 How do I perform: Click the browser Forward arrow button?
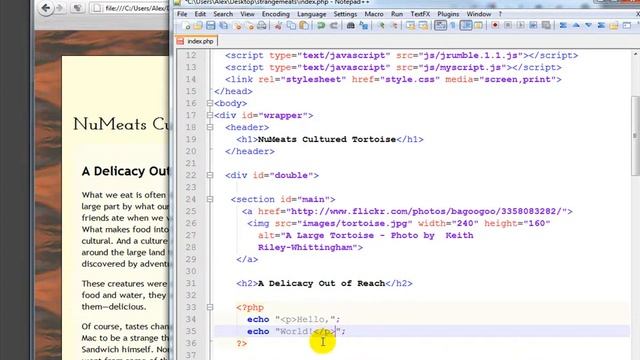click(60, 8)
